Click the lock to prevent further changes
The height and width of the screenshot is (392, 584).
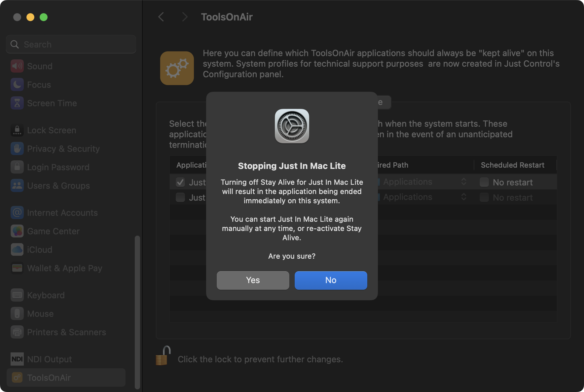163,356
